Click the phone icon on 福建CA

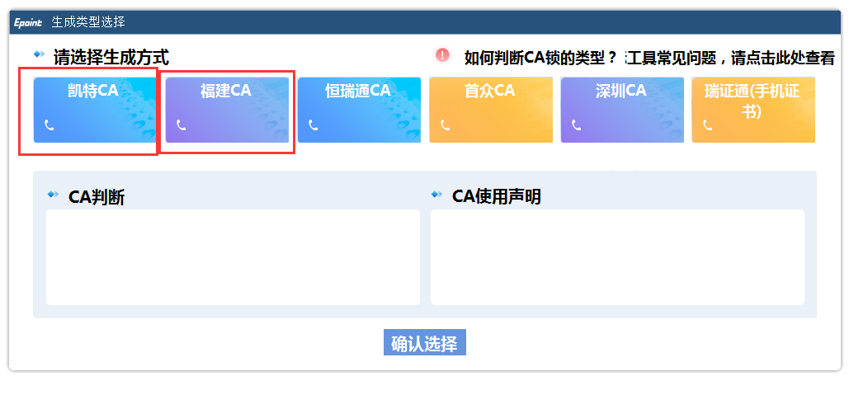point(181,125)
